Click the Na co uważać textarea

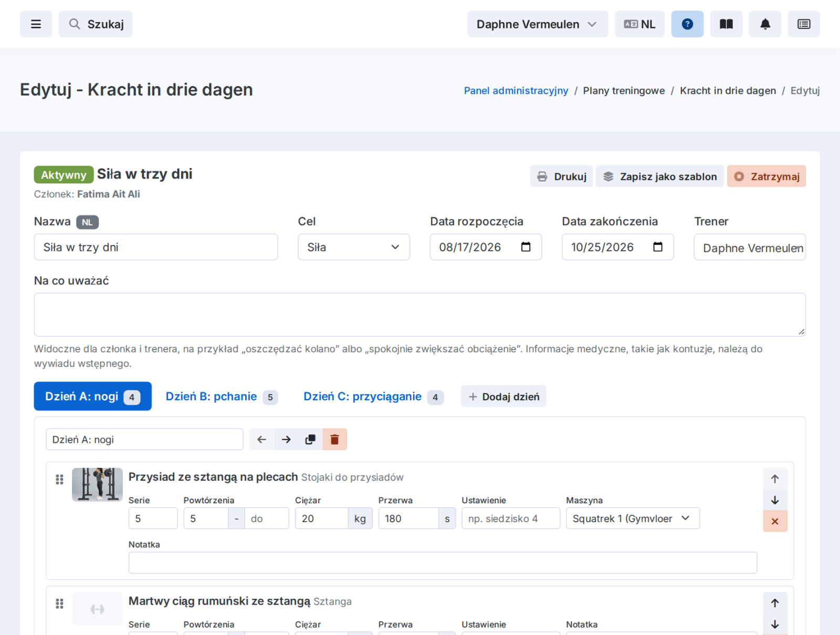point(420,315)
